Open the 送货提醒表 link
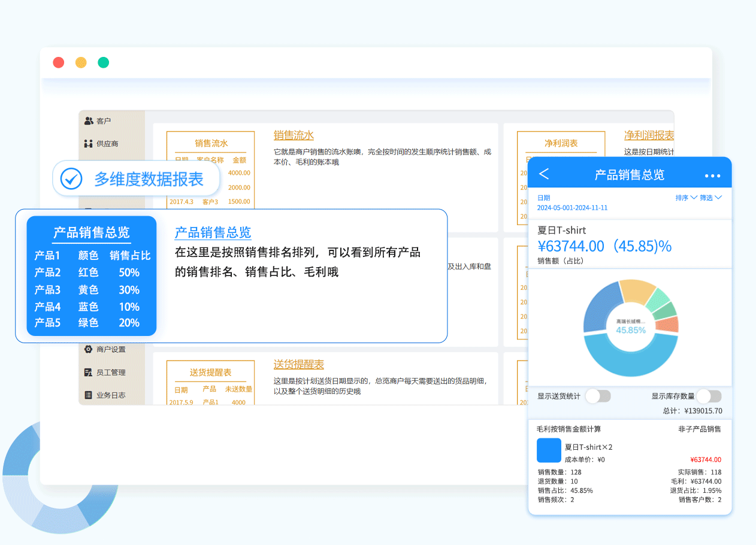This screenshot has width=756, height=545. 298,364
